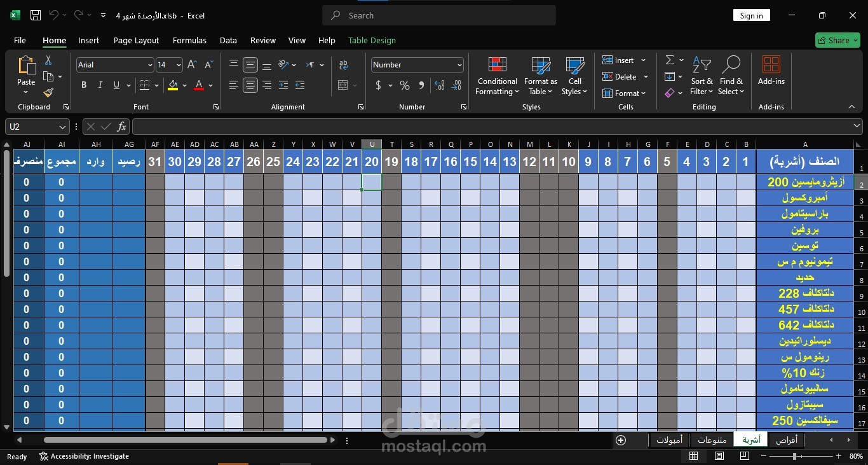868x465 pixels.
Task: Click the Increase Decimal icon
Action: [x=439, y=85]
